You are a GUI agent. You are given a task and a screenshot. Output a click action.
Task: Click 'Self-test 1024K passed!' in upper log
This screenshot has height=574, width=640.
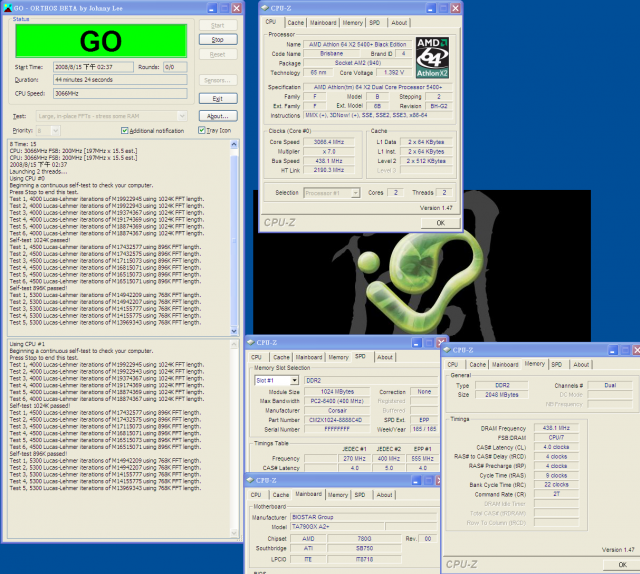(x=40, y=240)
